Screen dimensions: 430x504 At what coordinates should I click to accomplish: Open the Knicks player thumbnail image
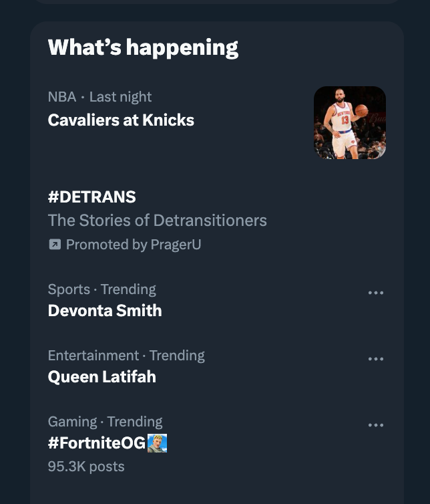(x=349, y=122)
